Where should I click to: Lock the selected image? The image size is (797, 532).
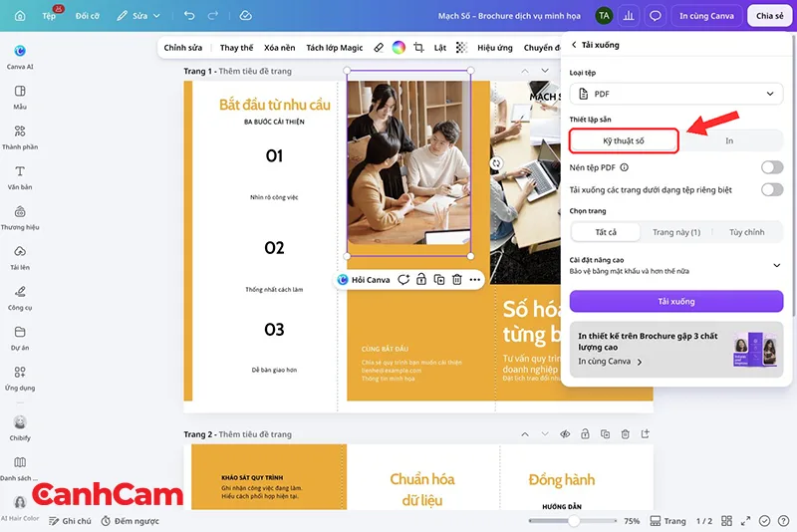point(421,280)
